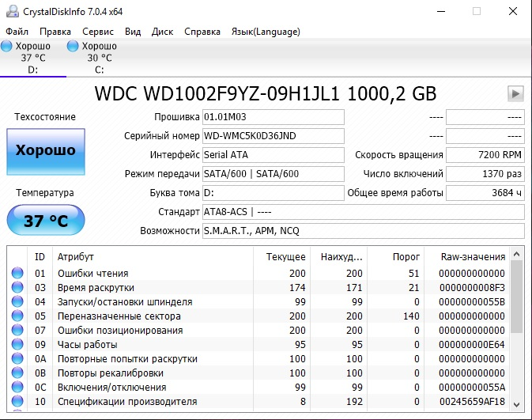This screenshot has width=532, height=420.
Task: Open the Вид menu
Action: coord(133,32)
